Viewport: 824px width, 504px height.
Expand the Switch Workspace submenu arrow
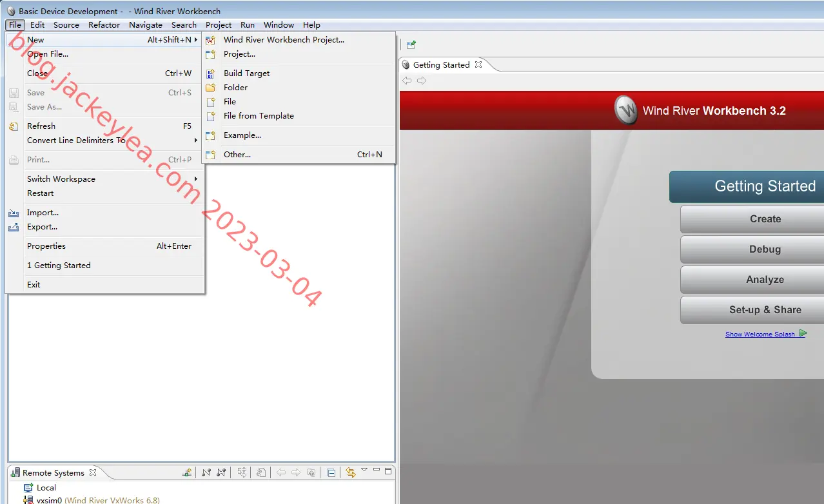195,179
